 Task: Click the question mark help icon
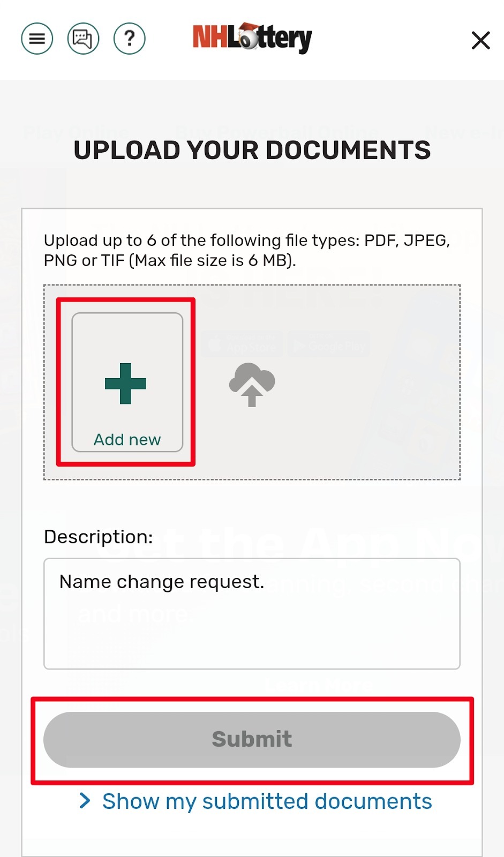point(129,38)
